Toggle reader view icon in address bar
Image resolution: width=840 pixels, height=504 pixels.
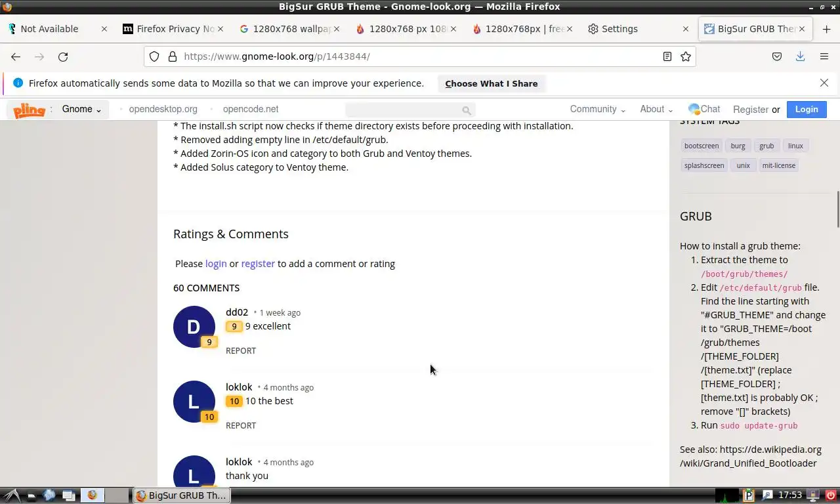667,56
